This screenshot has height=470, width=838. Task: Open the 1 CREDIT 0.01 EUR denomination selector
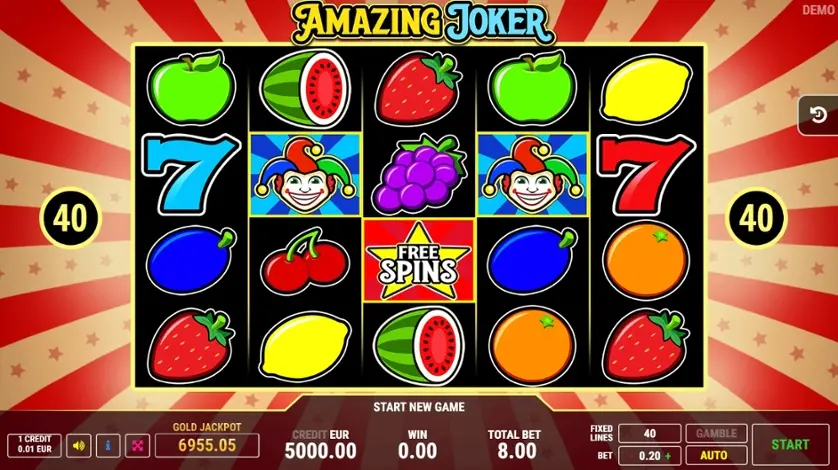[35, 445]
